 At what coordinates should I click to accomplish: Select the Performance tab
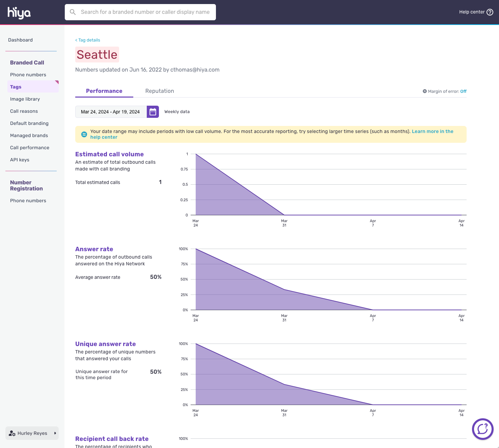pyautogui.click(x=104, y=91)
